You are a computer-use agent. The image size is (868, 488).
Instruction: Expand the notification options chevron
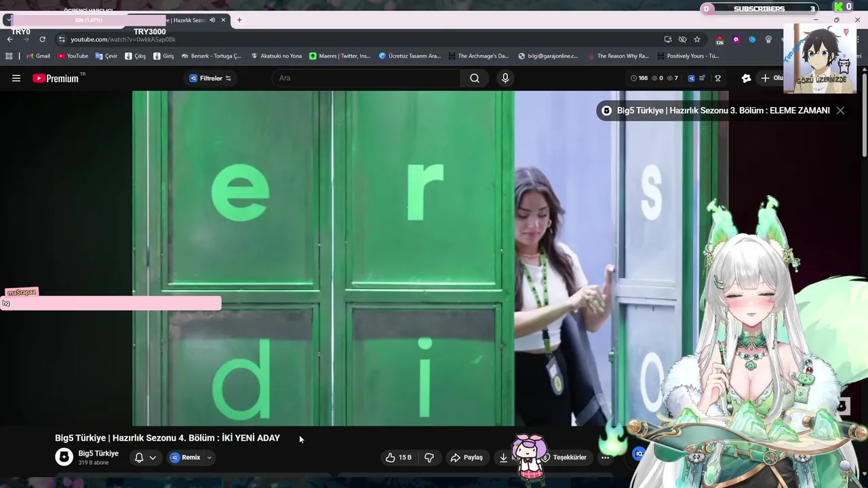(x=153, y=457)
